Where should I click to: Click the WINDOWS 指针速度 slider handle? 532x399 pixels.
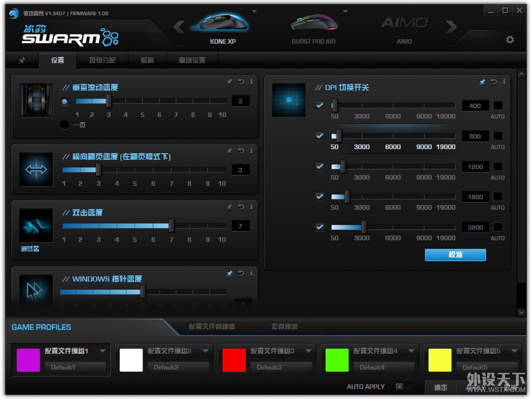tap(143, 292)
